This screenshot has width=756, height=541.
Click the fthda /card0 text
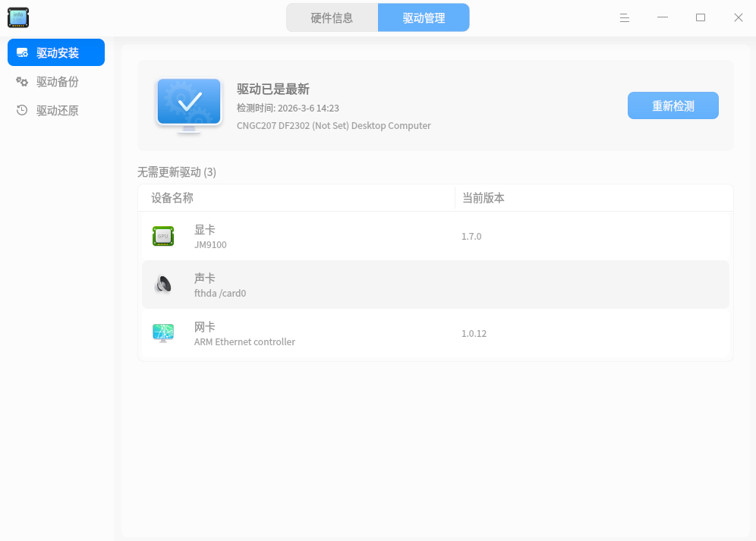(220, 293)
